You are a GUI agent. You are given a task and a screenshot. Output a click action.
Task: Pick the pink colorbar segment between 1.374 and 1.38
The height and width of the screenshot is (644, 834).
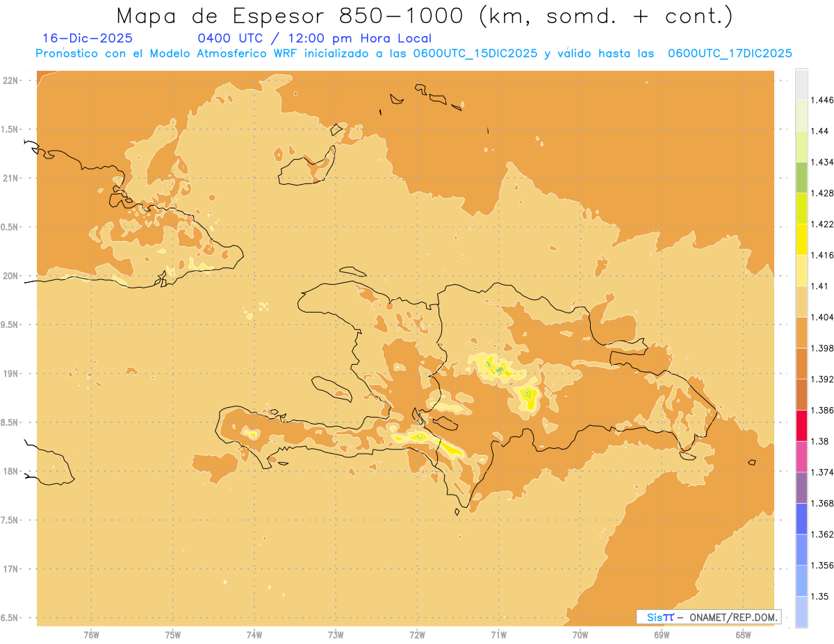click(801, 456)
